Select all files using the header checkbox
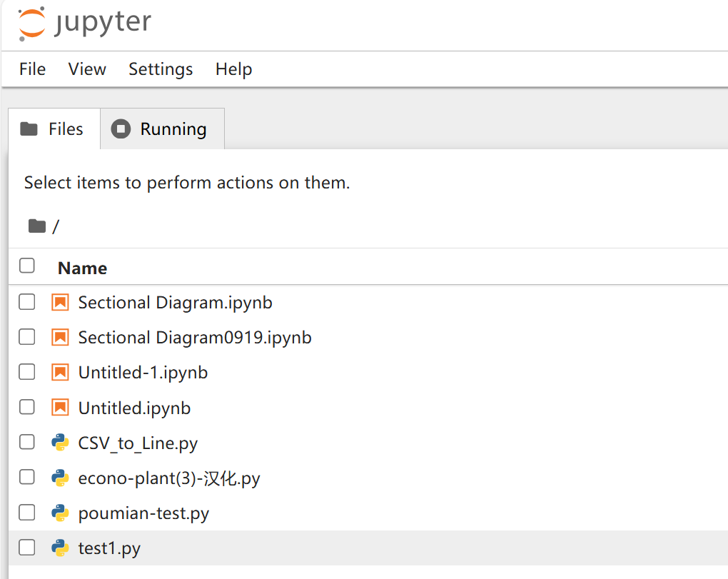The width and height of the screenshot is (728, 579). pyautogui.click(x=26, y=265)
